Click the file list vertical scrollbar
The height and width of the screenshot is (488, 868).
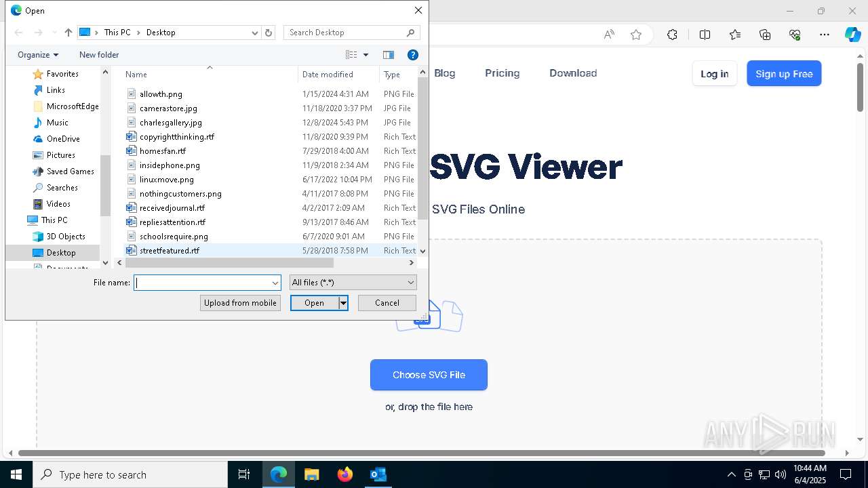(422, 149)
